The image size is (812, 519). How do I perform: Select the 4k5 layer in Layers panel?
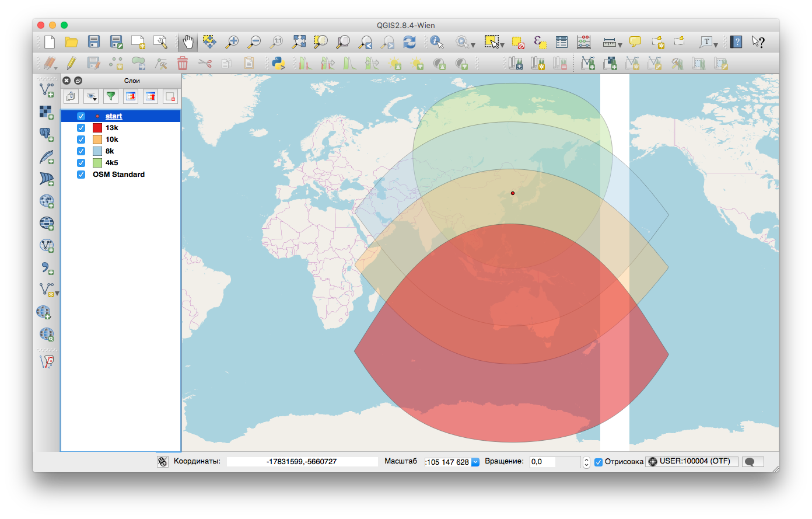(x=111, y=162)
